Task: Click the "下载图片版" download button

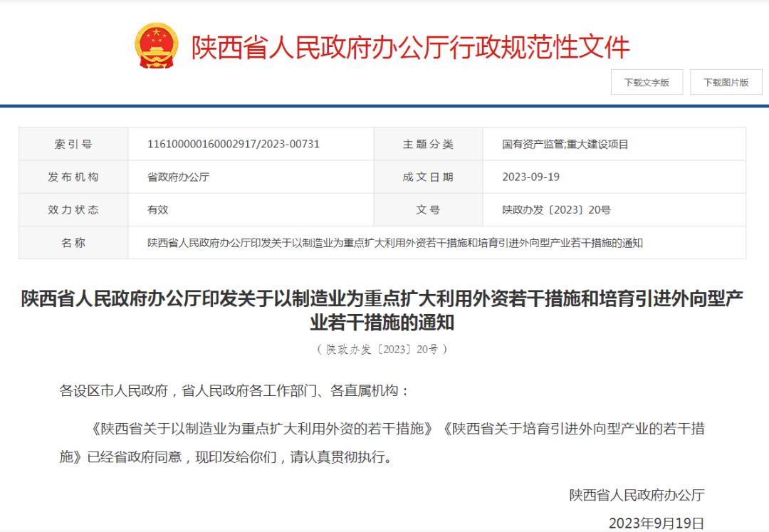Action: pos(726,82)
